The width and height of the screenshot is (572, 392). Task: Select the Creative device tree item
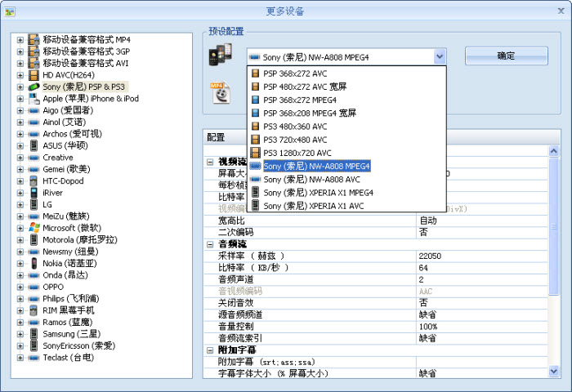pyautogui.click(x=57, y=158)
